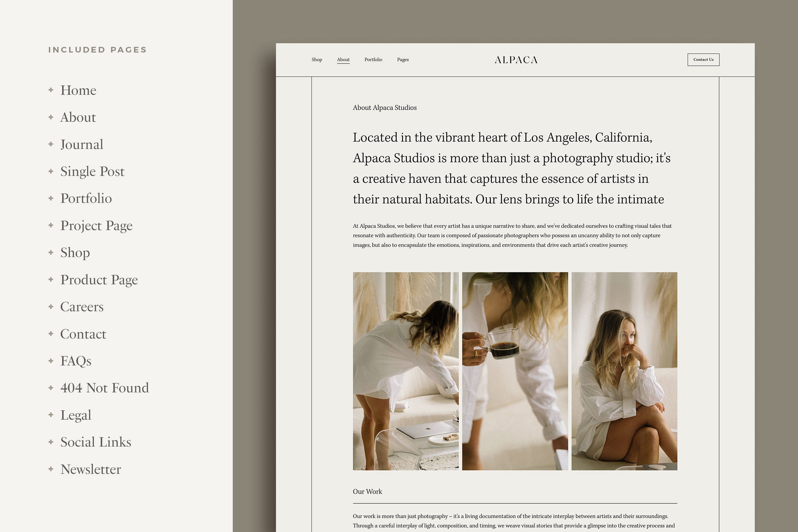Open the coffee cup photo
This screenshot has height=532, width=798.
[x=515, y=371]
